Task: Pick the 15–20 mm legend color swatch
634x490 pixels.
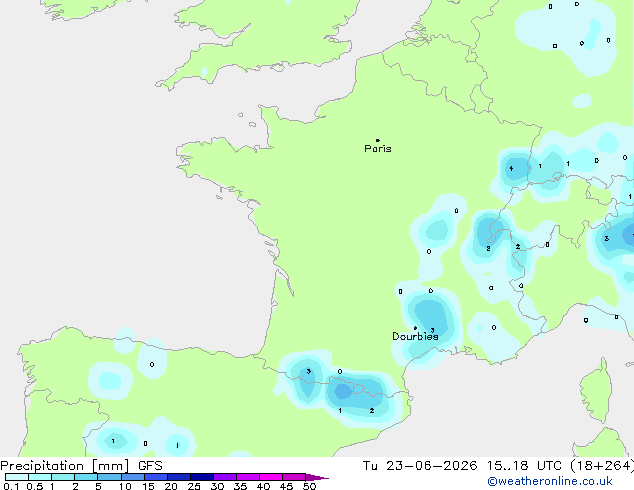Action: (x=156, y=477)
